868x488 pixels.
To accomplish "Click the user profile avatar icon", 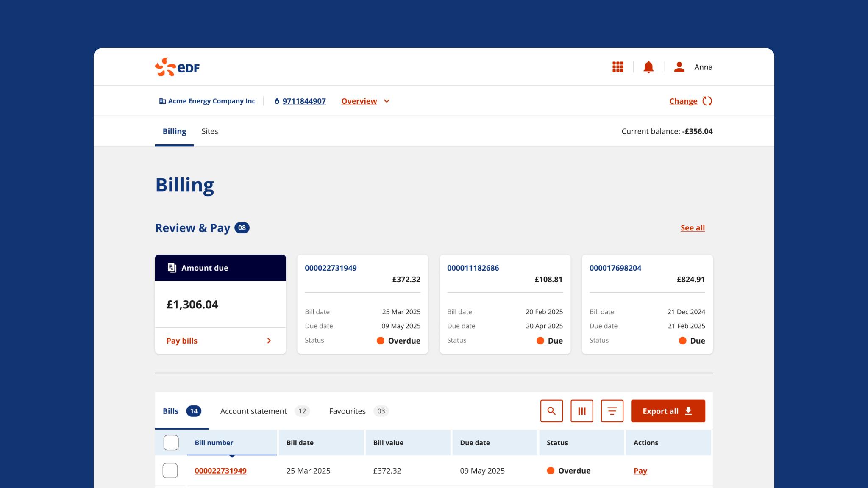I will pos(679,67).
